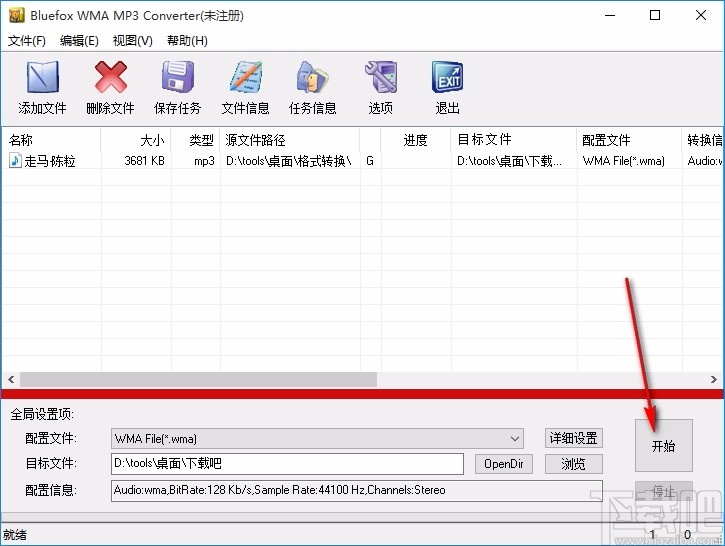Click the 浏览 browse button

tap(573, 464)
